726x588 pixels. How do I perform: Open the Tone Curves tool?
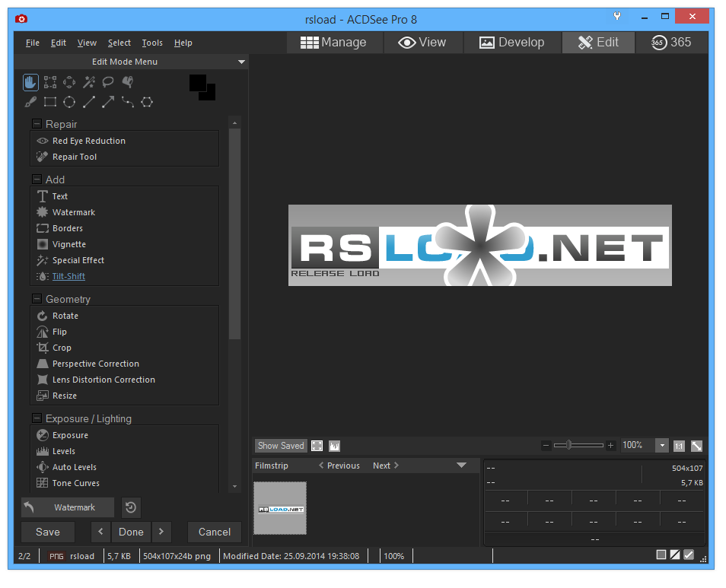(x=75, y=483)
